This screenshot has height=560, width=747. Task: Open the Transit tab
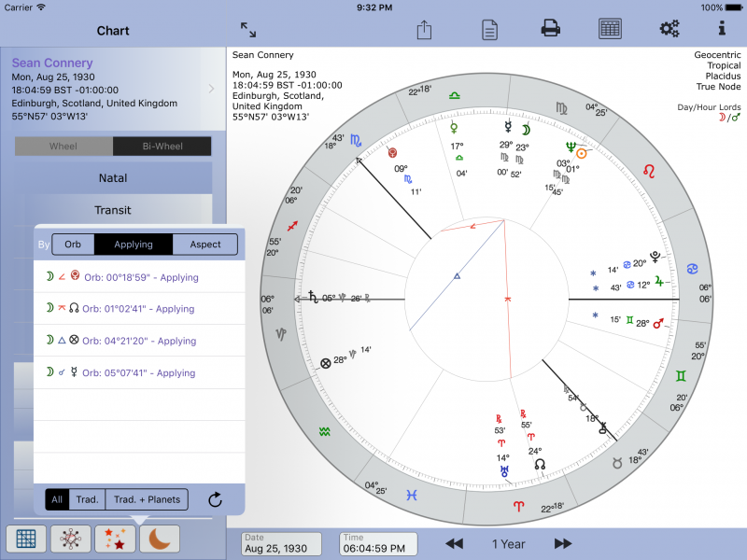click(x=112, y=209)
